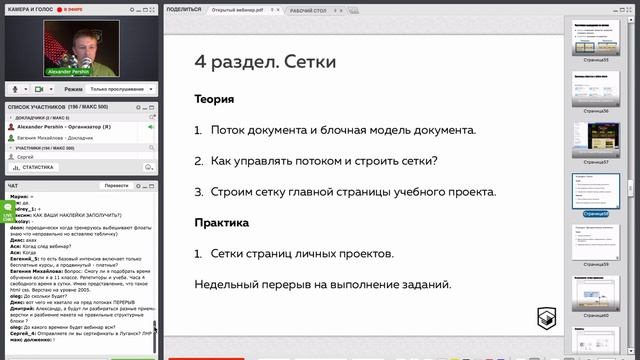Close the Рабочий стол tab

(x=341, y=11)
